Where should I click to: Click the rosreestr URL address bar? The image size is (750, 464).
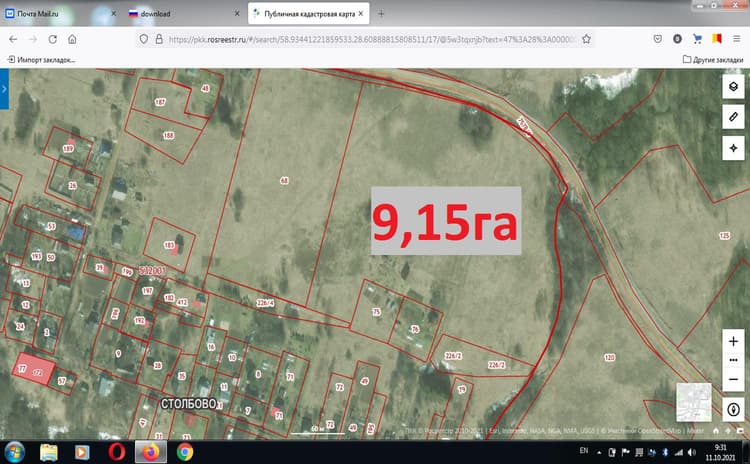pos(366,39)
